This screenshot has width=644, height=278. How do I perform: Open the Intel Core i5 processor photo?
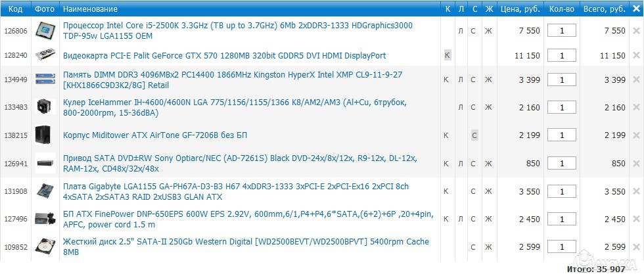point(45,30)
